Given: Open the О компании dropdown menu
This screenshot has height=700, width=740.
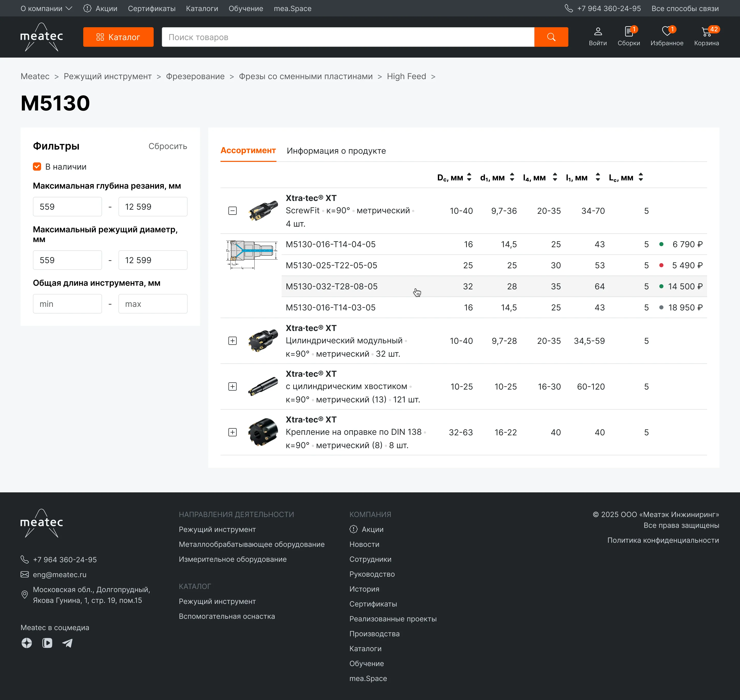Looking at the screenshot, I should [46, 8].
